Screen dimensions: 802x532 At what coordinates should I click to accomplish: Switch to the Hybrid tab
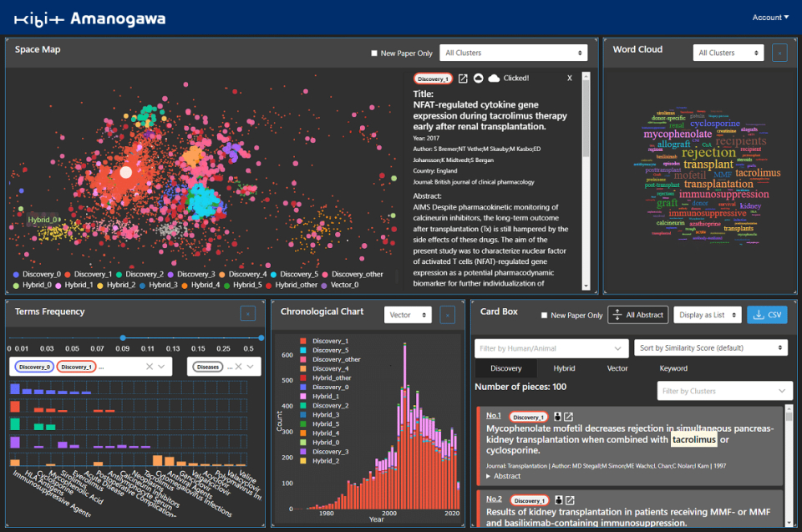564,368
